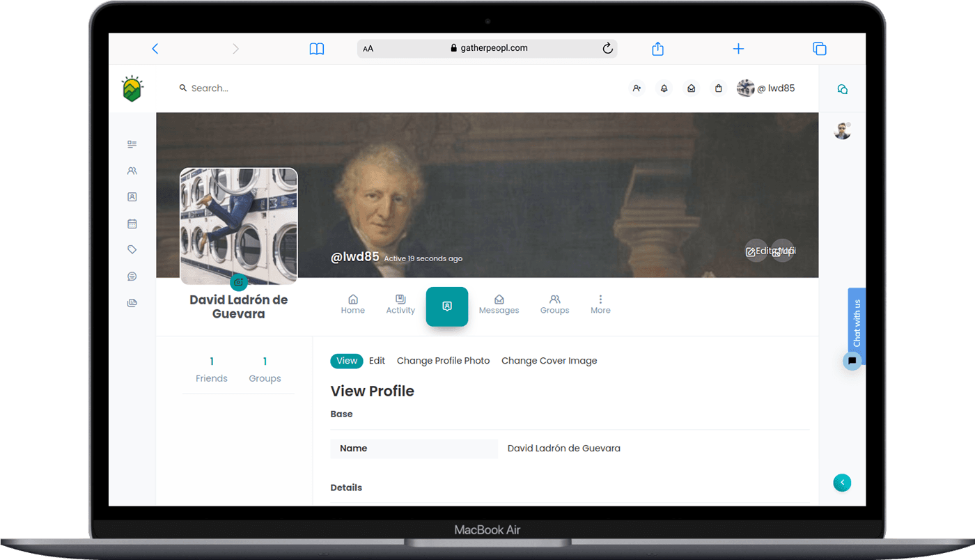
Task: Reload the page with the refresh icon
Action: (x=607, y=48)
